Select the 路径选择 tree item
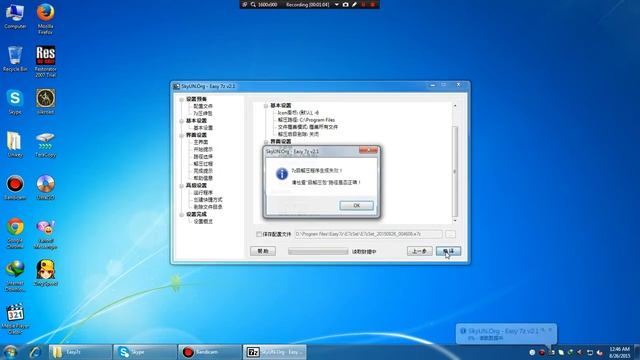 click(x=203, y=157)
